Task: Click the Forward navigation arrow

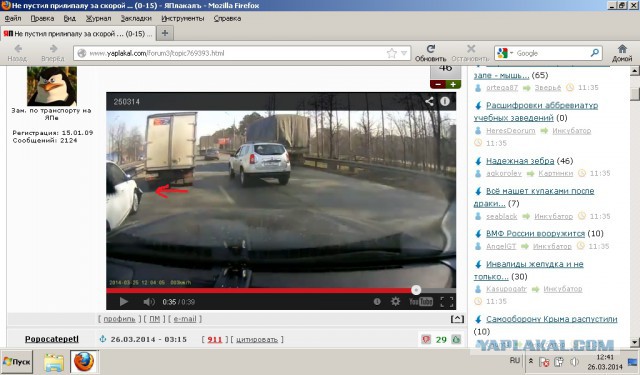Action: click(53, 49)
